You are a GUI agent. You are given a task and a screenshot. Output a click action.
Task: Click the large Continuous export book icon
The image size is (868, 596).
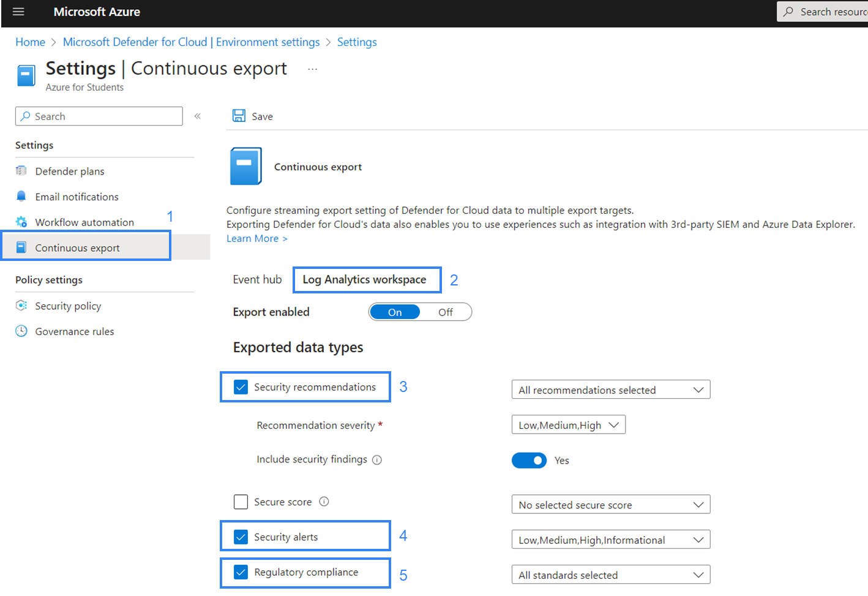pos(245,166)
